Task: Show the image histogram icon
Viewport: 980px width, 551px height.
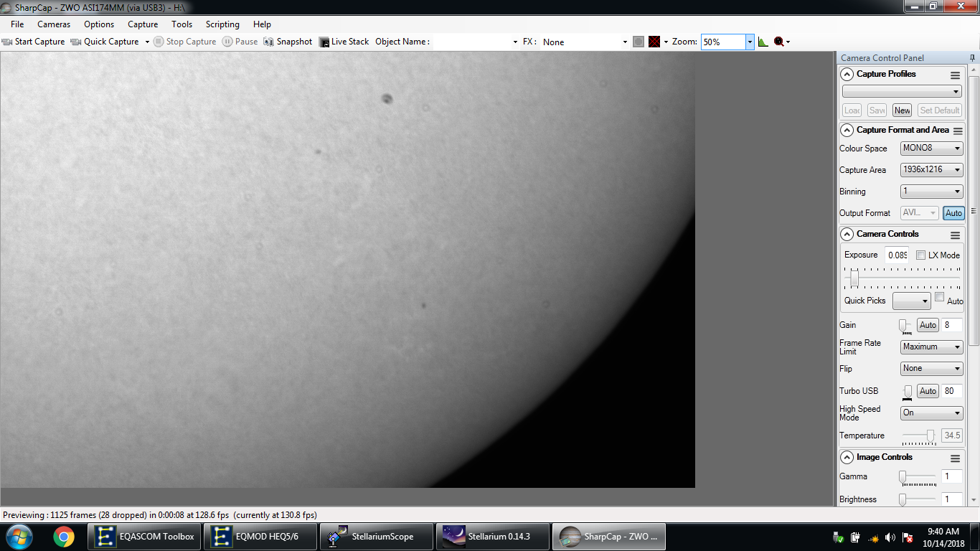Action: [763, 42]
